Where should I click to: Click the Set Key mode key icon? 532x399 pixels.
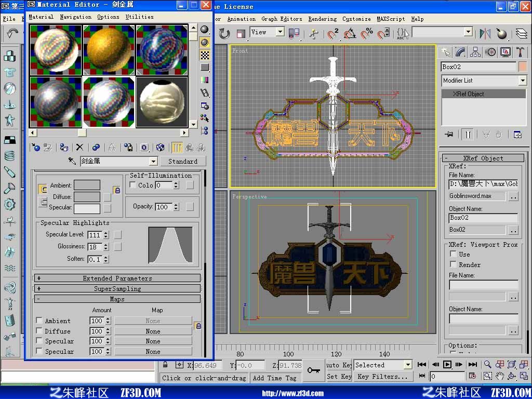click(313, 370)
